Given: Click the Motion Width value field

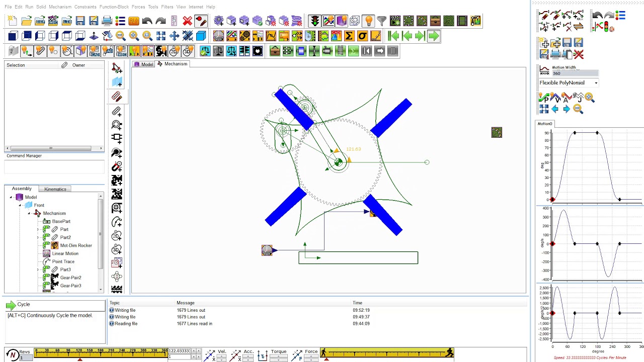Looking at the screenshot, I should point(575,73).
